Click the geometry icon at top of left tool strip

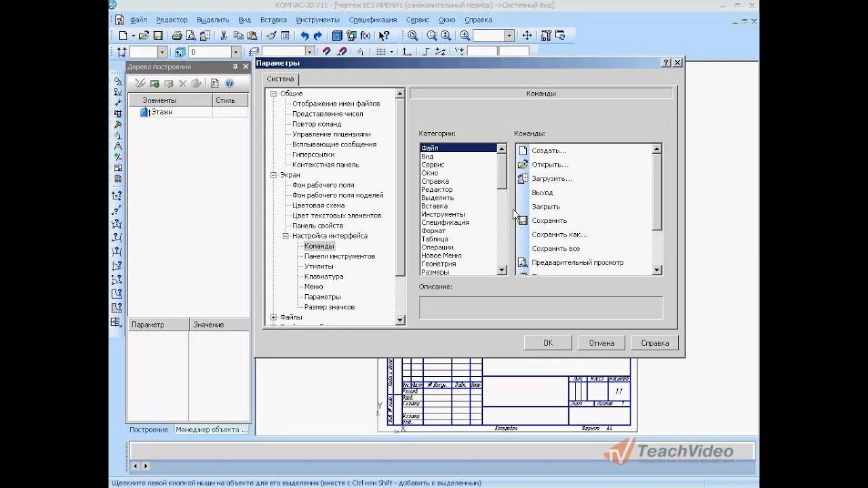pos(117,81)
